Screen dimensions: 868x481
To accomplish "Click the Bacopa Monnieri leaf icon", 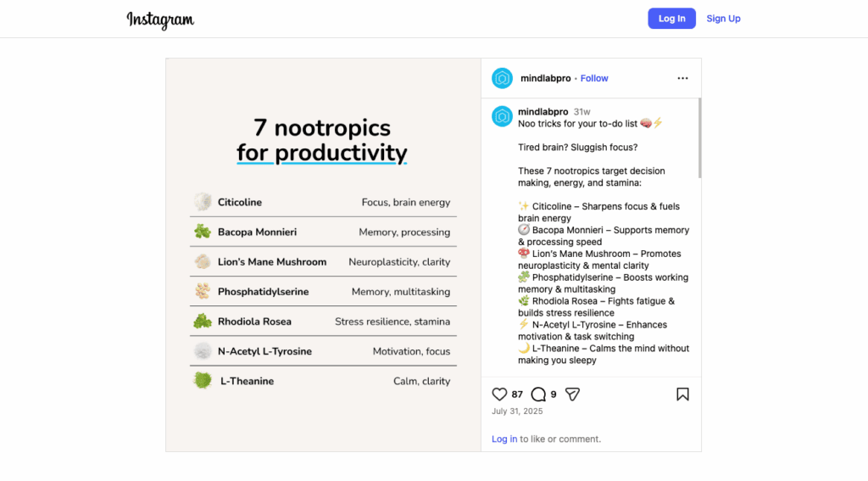I will (x=203, y=232).
